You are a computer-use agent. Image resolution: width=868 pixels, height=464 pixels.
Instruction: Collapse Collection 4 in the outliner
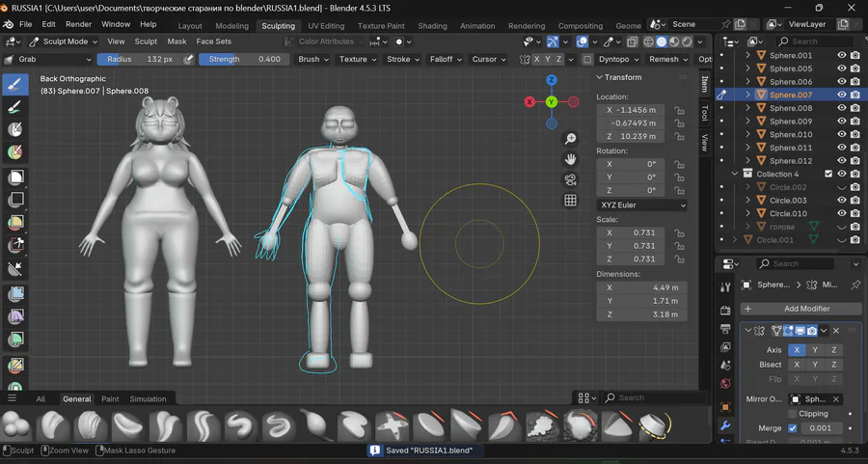pos(735,174)
